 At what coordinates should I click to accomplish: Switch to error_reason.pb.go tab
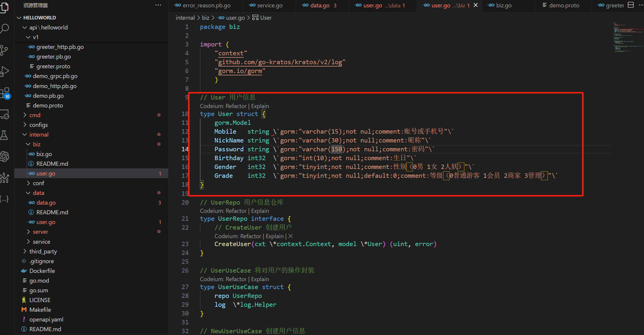pyautogui.click(x=206, y=6)
